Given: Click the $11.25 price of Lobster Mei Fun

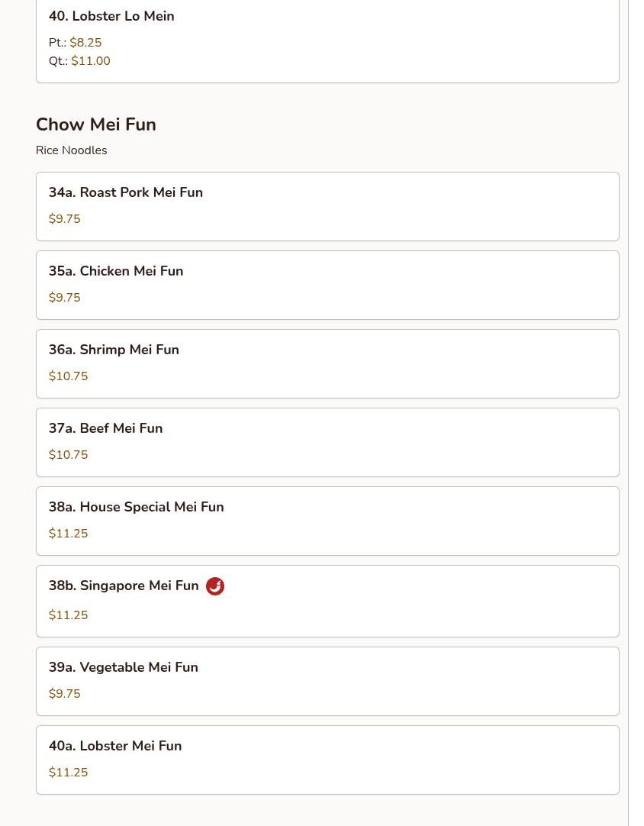Looking at the screenshot, I should [68, 773].
